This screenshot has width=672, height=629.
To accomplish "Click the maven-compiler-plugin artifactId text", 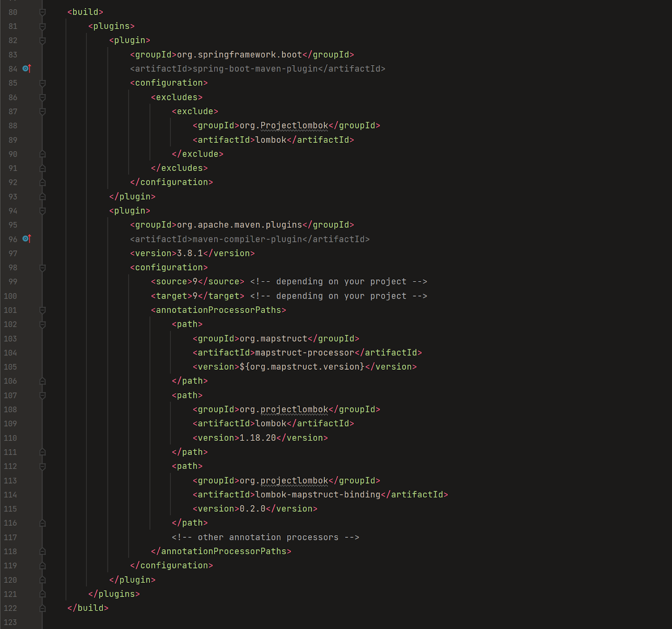I will coord(247,239).
